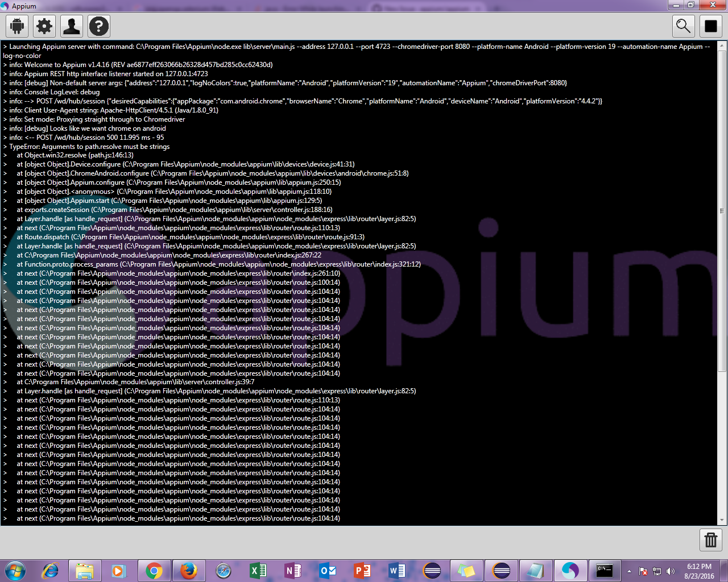This screenshot has height=582, width=728.
Task: Launch the Inspector with the magnifying glass
Action: click(x=683, y=26)
